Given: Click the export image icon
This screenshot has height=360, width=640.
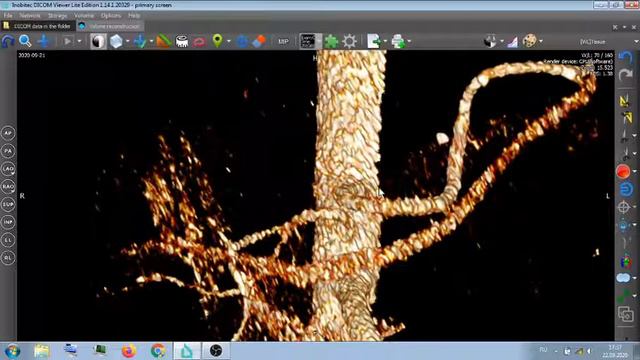Looking at the screenshot, I should [x=374, y=41].
